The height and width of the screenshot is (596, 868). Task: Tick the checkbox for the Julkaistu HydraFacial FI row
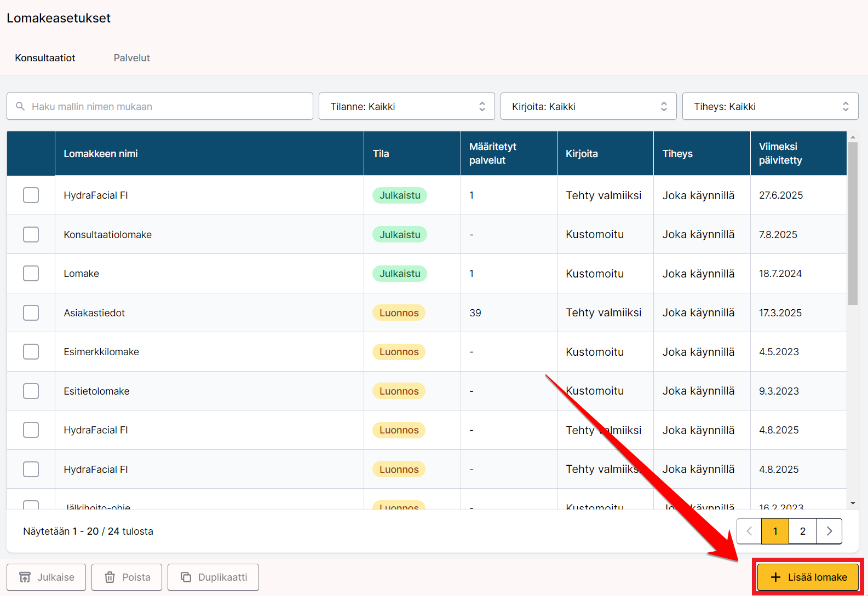click(31, 195)
